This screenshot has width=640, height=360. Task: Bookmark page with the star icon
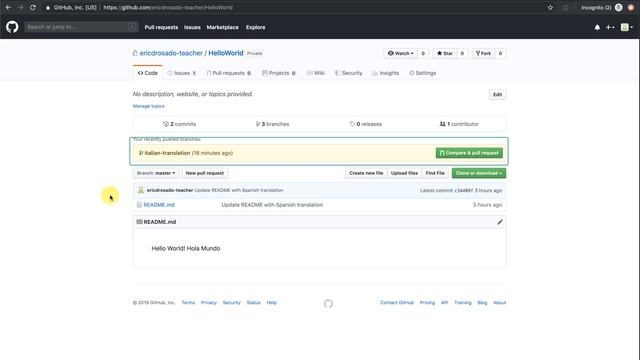tap(550, 7)
